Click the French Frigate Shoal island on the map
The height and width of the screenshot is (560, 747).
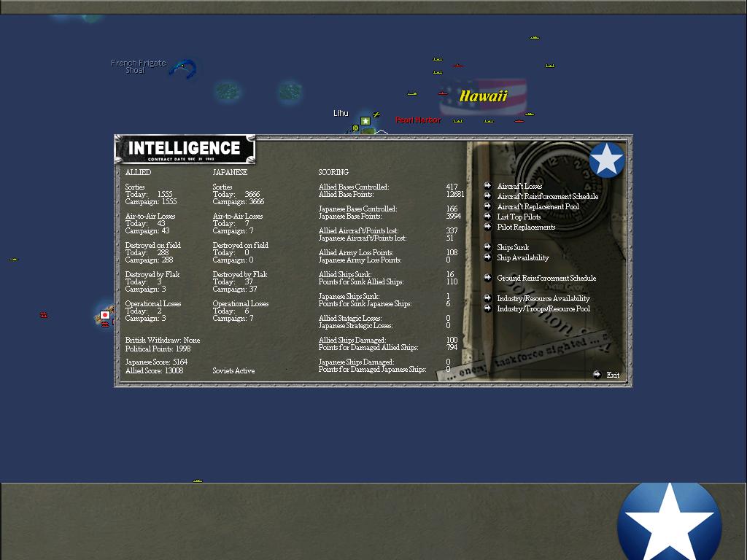(183, 69)
